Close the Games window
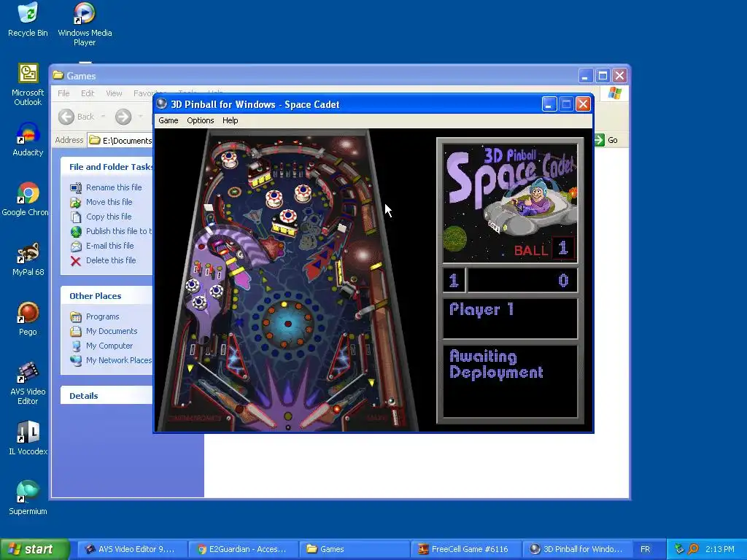 [619, 76]
